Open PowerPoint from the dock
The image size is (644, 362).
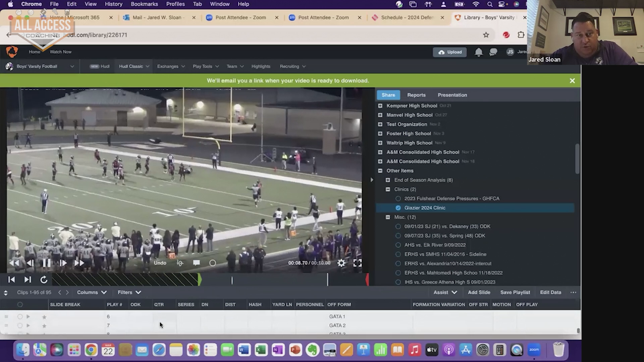295,350
